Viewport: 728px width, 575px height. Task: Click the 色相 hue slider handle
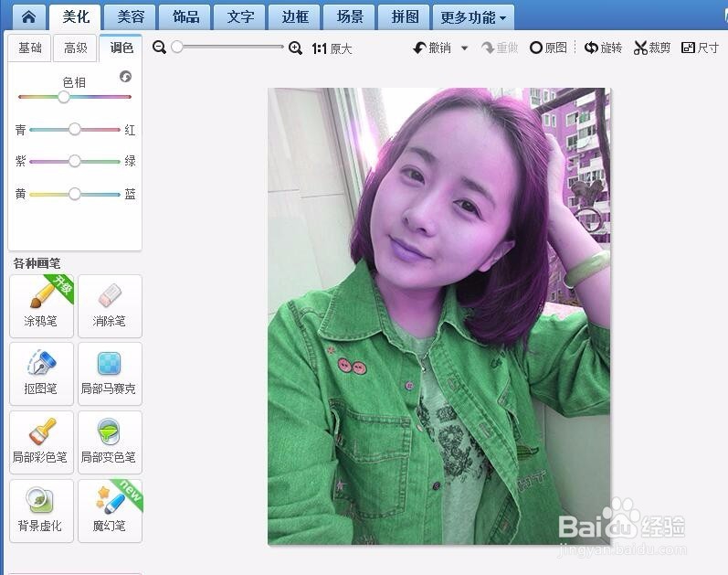64,97
